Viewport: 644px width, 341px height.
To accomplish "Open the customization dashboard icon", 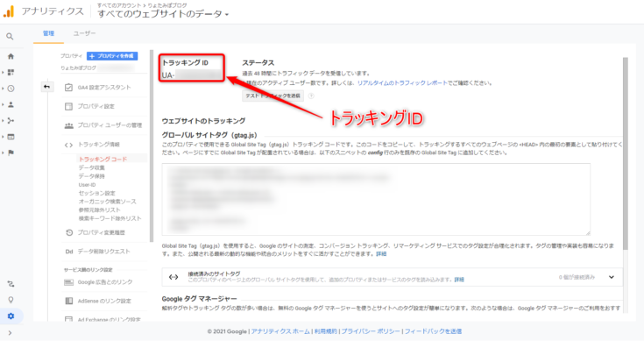I will (x=11, y=72).
